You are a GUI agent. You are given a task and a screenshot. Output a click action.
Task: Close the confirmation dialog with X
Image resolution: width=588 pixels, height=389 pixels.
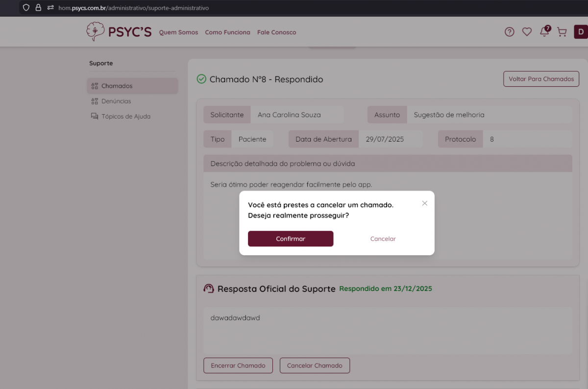425,203
